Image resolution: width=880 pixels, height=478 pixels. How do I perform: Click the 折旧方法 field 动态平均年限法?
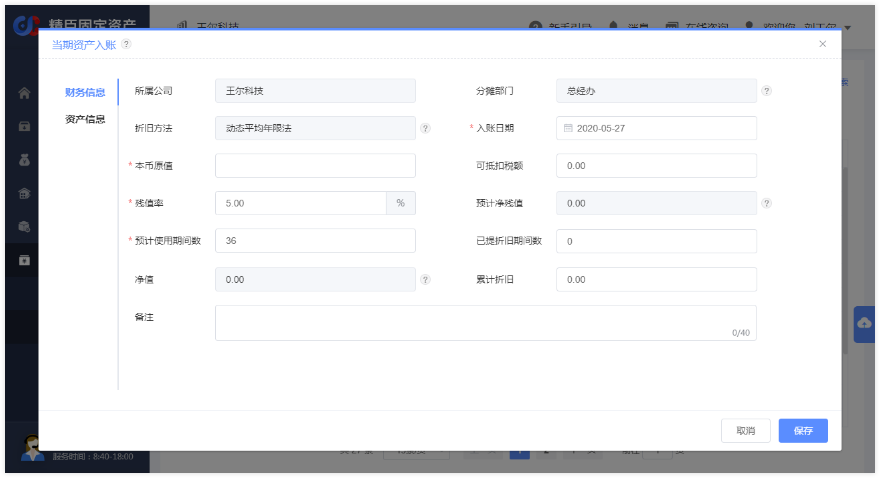coord(315,128)
